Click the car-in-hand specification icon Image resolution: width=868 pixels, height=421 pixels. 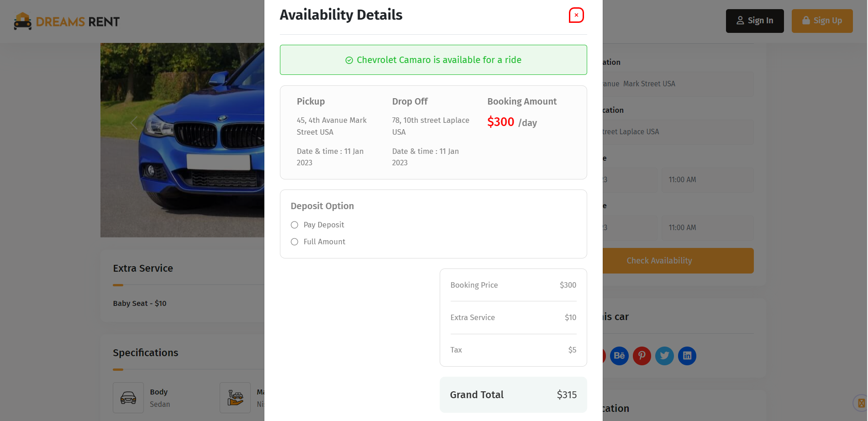coord(235,398)
